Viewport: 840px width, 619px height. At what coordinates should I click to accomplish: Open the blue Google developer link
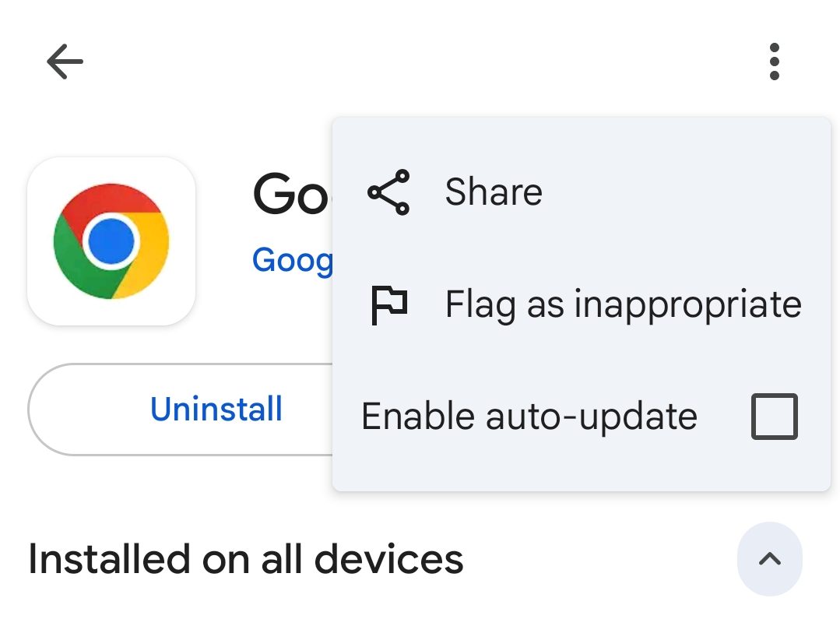[292, 259]
